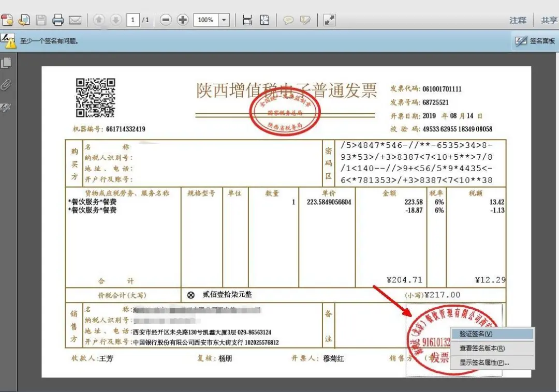Screen dimensions: 559x392
Task: Open the Sticky Note comment icon
Action: pos(289,20)
